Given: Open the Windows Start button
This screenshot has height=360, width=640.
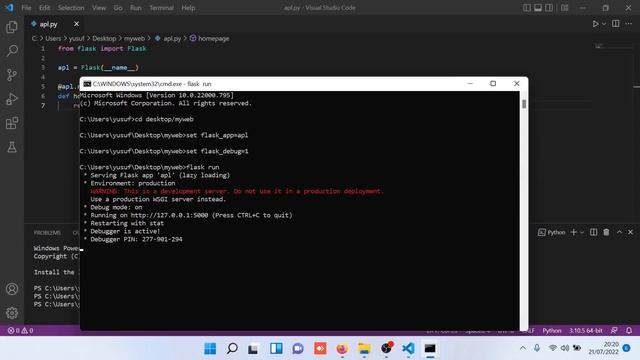Looking at the screenshot, I should [210, 349].
